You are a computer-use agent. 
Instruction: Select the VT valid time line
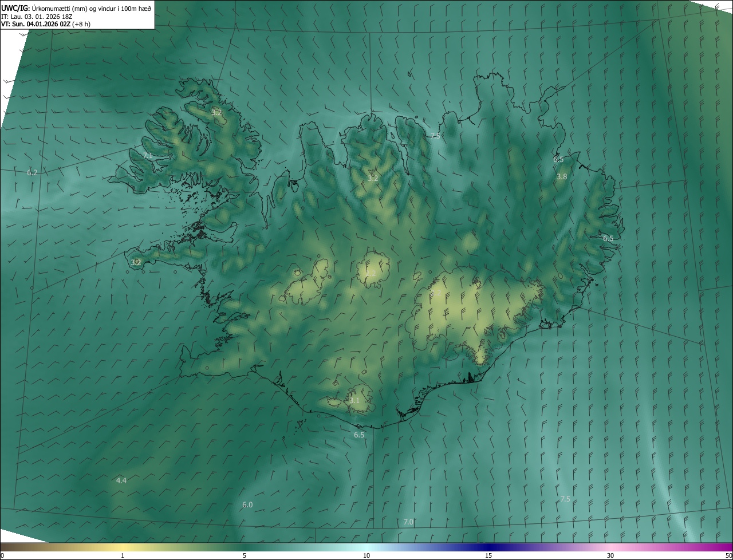click(46, 24)
